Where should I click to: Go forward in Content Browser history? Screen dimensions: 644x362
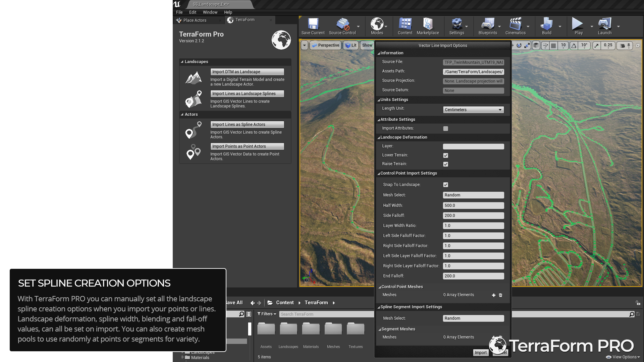point(259,303)
